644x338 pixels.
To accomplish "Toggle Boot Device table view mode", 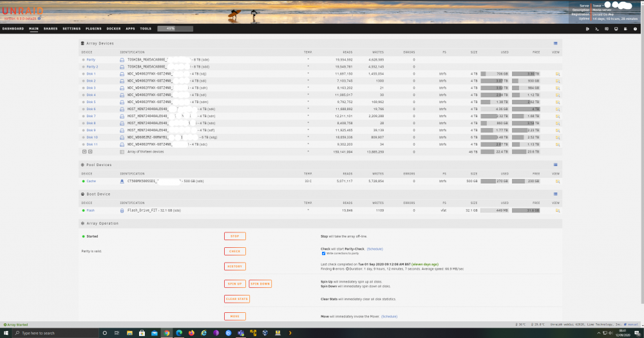I will (555, 194).
